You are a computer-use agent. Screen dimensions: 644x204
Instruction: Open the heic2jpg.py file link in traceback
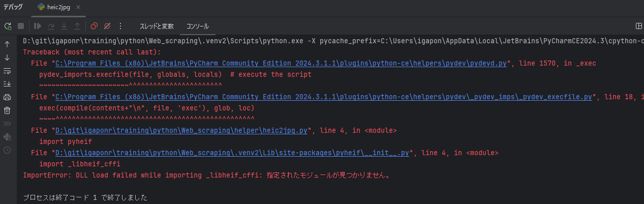click(181, 131)
